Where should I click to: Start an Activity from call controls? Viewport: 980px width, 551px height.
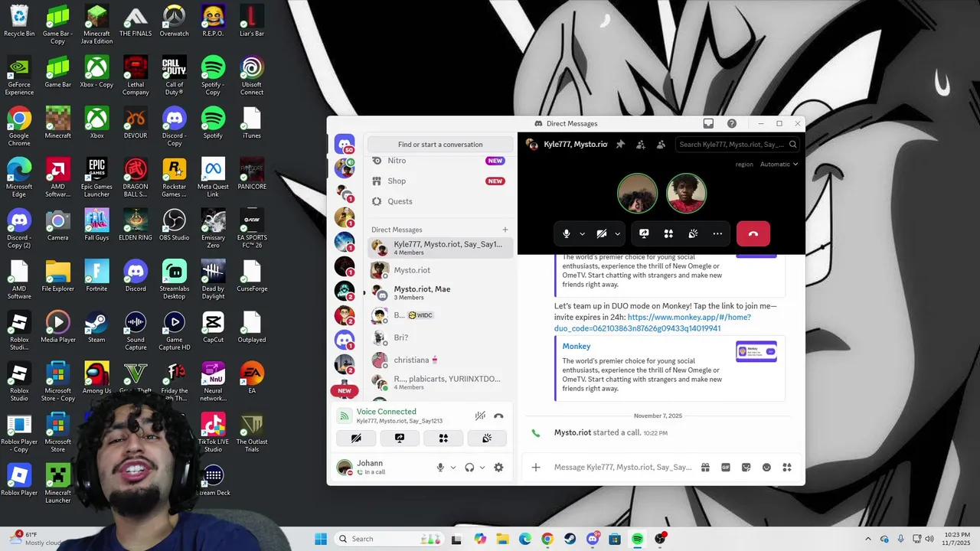pos(668,233)
